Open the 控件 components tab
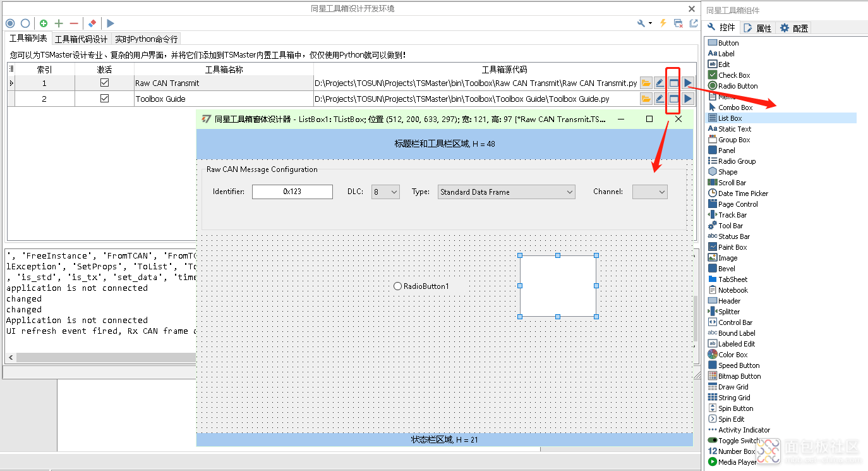868x471 pixels. point(721,27)
